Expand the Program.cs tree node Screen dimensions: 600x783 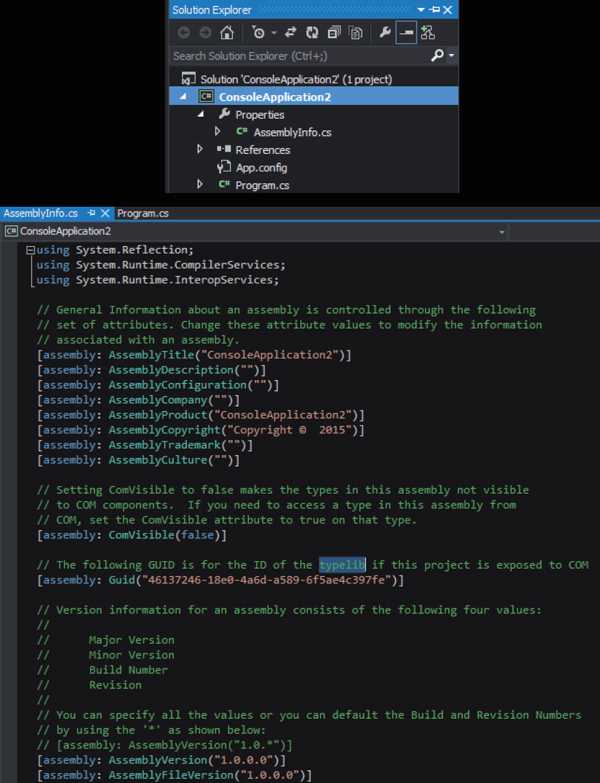coord(200,184)
